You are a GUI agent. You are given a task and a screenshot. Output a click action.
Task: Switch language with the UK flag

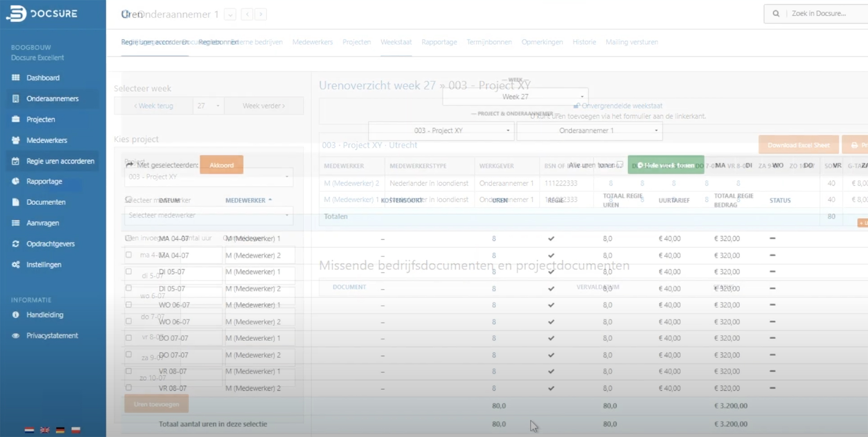pos(45,430)
